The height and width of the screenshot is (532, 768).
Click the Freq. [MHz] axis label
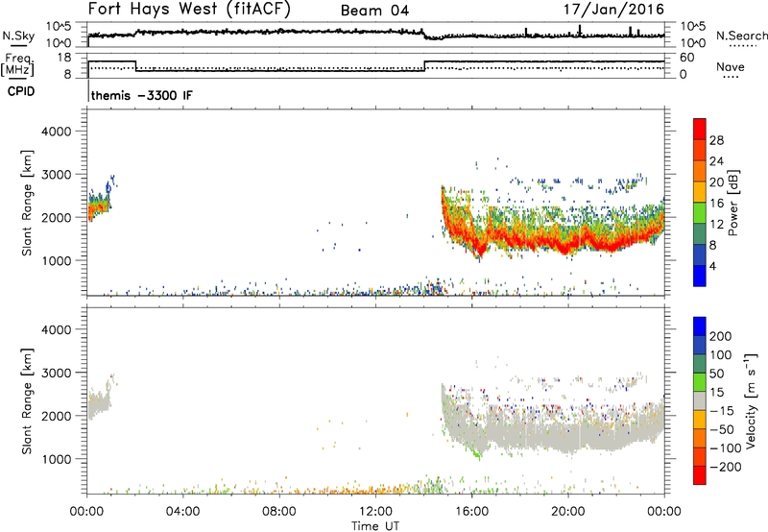click(18, 65)
